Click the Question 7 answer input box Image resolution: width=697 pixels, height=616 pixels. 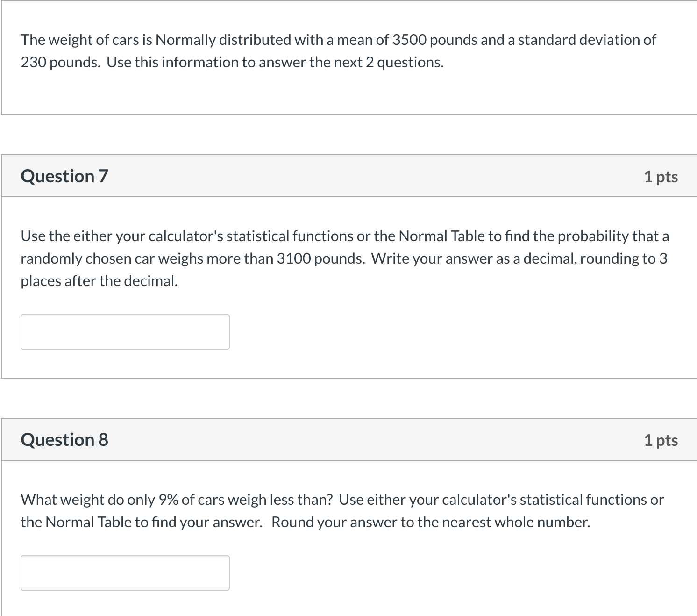pos(125,332)
